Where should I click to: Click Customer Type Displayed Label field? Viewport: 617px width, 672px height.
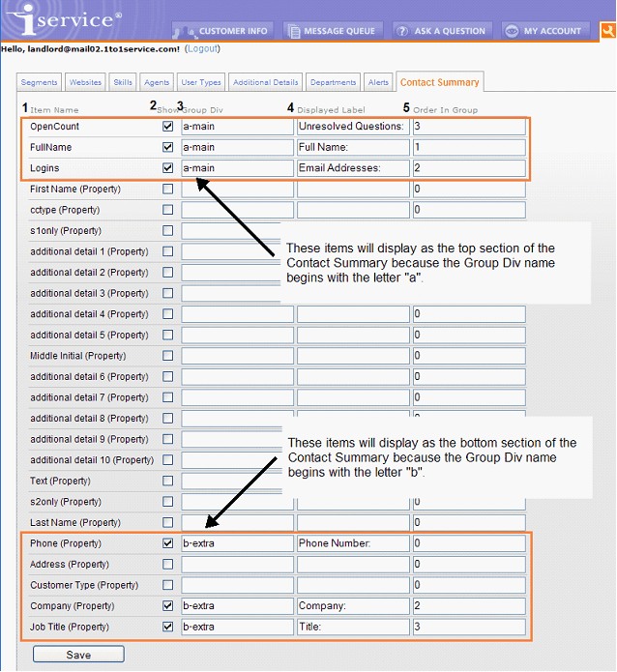pos(353,585)
